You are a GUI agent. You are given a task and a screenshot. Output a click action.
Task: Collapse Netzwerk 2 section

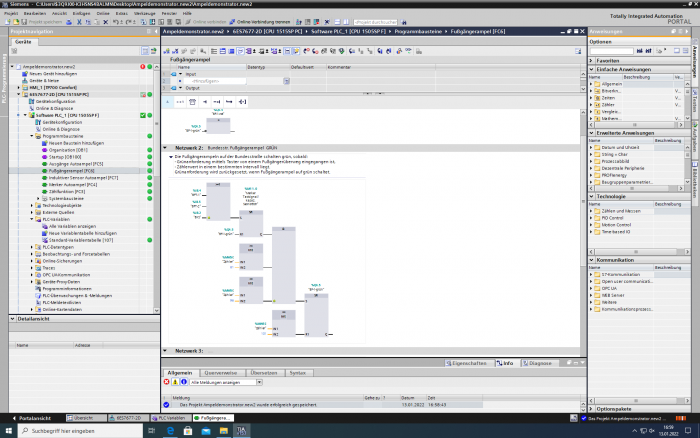tap(166, 147)
